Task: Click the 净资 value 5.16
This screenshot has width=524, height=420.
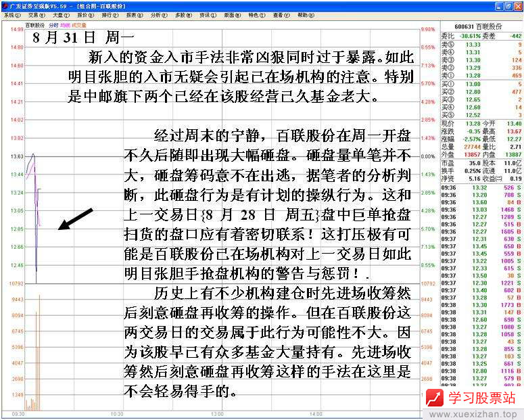Action: [x=474, y=179]
